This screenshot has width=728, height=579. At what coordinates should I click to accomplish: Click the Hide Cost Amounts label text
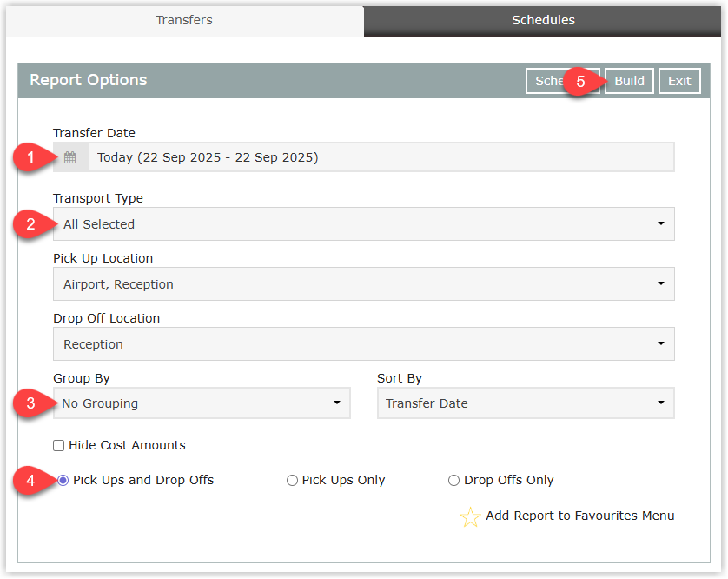(127, 445)
